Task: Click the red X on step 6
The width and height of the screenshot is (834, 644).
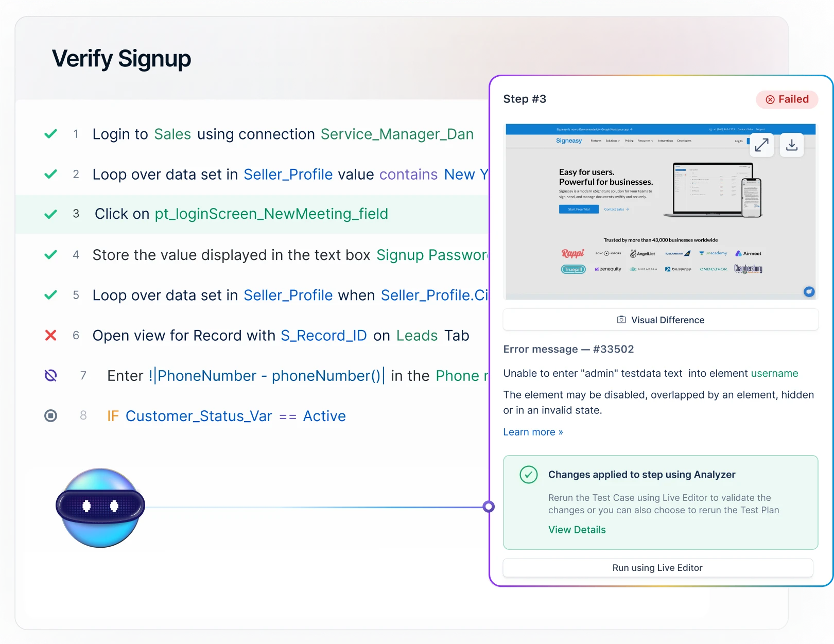Action: pos(50,336)
